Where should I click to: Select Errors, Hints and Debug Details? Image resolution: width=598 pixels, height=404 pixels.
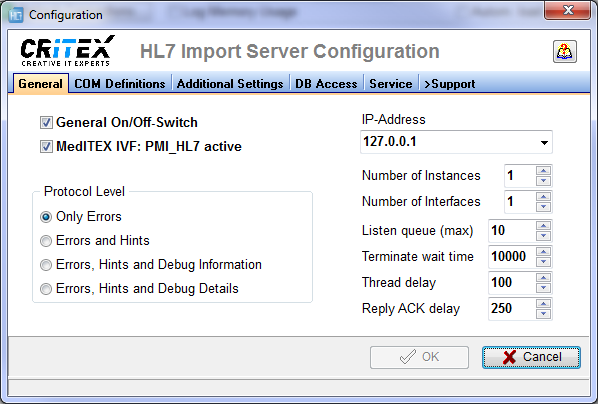tap(46, 289)
